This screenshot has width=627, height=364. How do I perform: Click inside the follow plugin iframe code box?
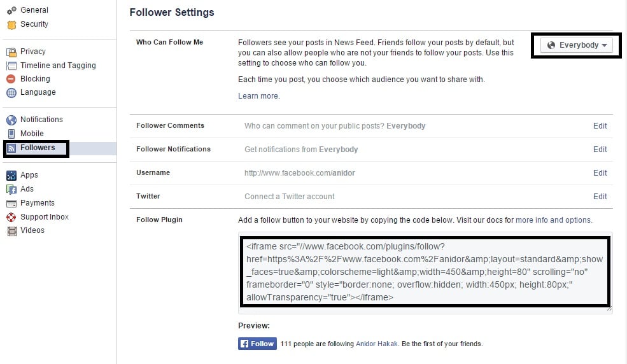[425, 272]
